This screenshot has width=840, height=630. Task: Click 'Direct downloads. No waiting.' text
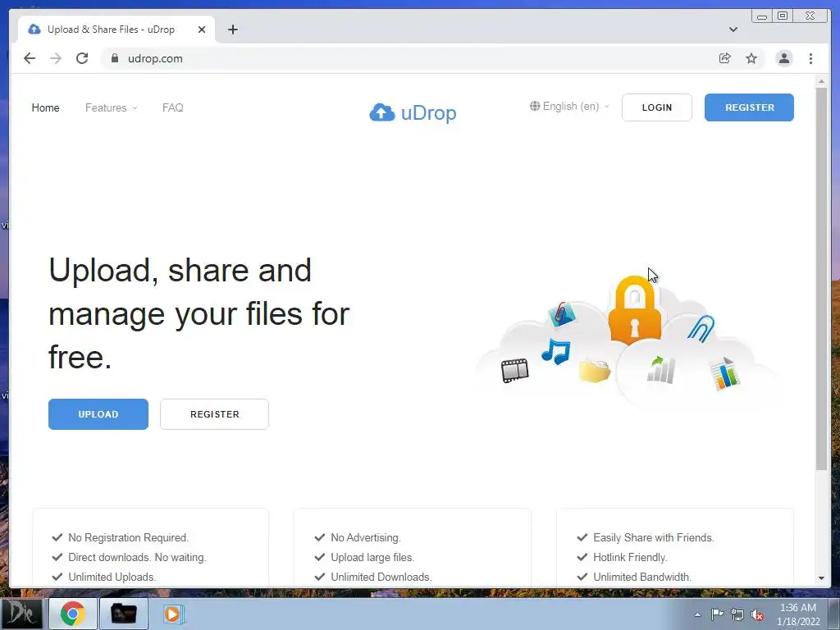tap(137, 557)
